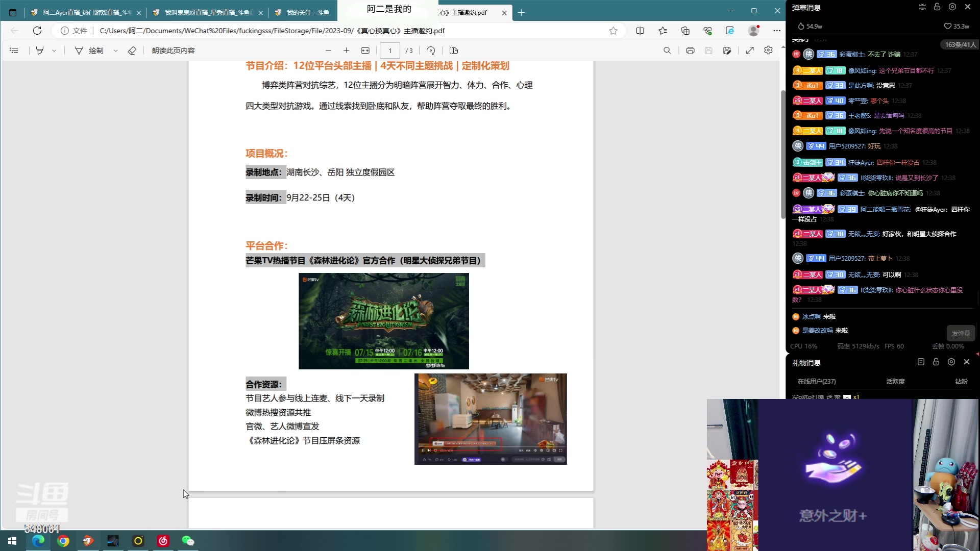Toggle fit to width view
Viewport: 980px width, 551px height.
365,51
